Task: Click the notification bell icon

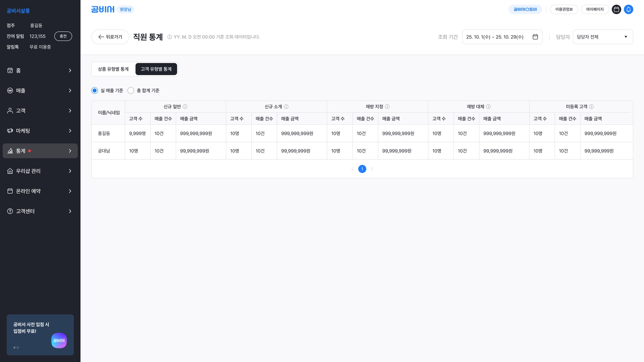Action: [628, 9]
